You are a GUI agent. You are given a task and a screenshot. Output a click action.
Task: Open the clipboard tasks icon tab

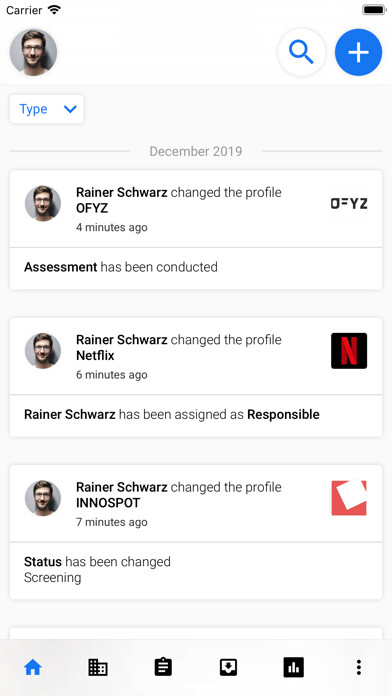tap(163, 667)
